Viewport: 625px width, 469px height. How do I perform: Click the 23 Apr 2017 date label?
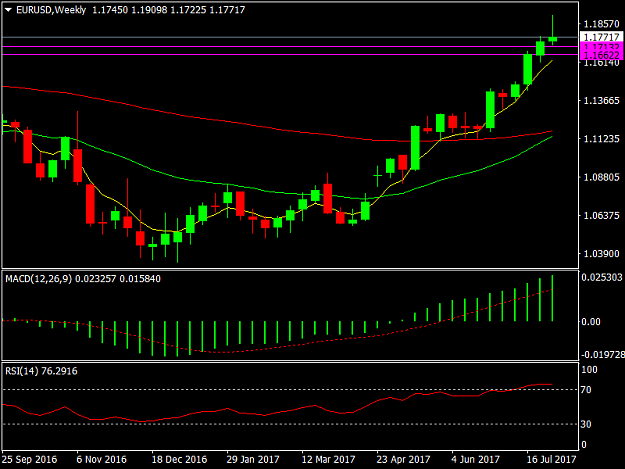click(x=403, y=459)
